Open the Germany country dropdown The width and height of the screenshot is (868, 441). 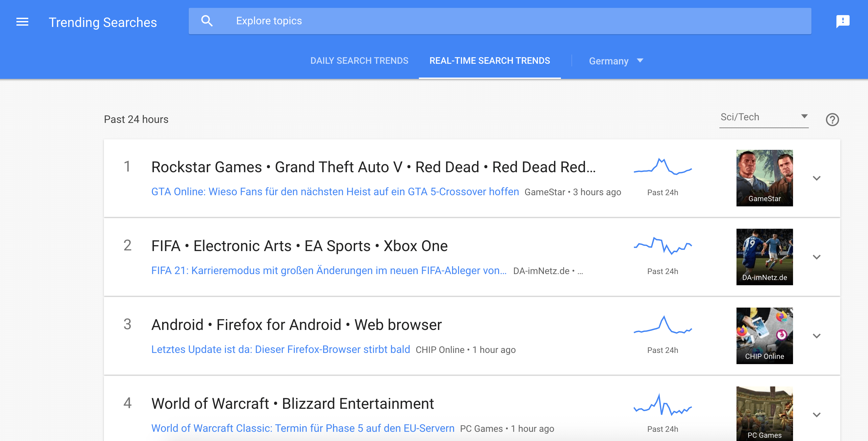[x=615, y=61]
